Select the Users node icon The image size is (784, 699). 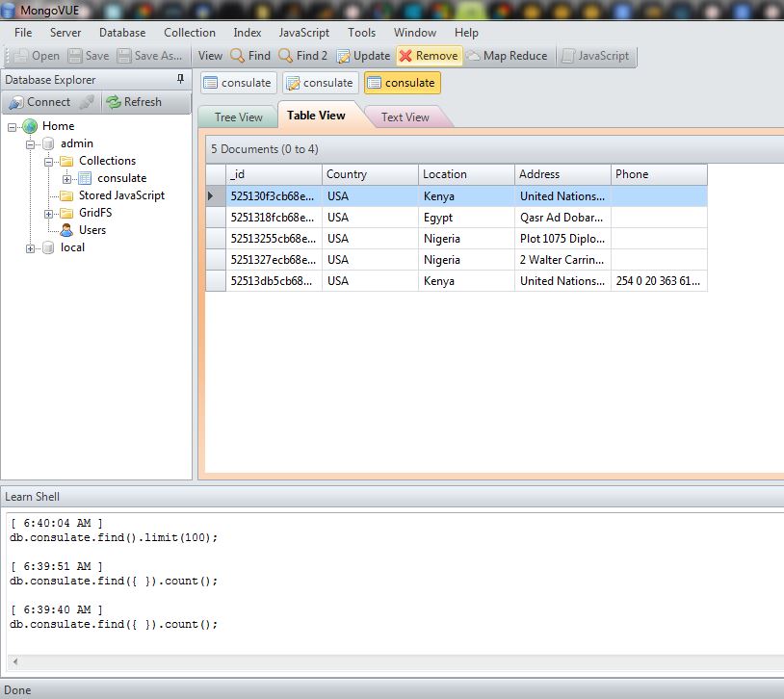(x=66, y=230)
